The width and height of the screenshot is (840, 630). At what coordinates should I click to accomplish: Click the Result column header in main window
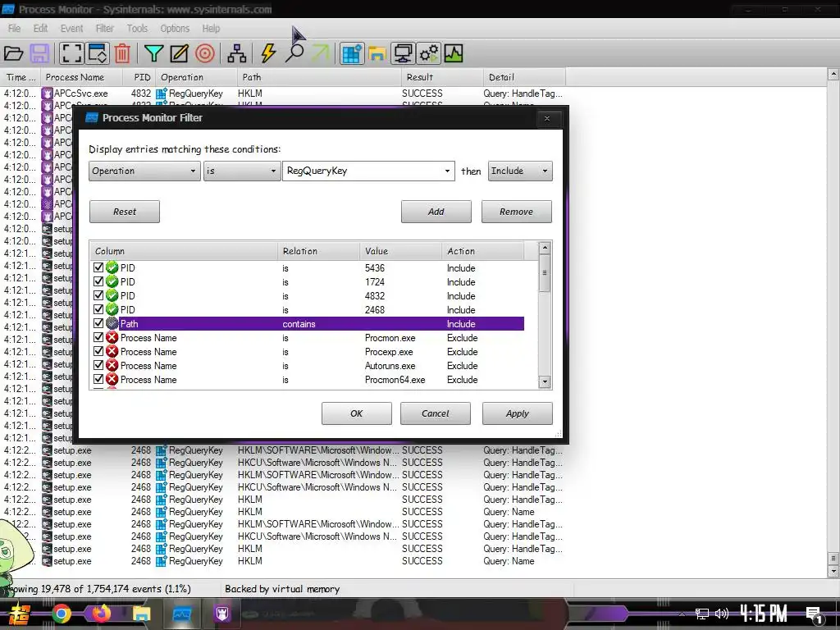pyautogui.click(x=442, y=77)
